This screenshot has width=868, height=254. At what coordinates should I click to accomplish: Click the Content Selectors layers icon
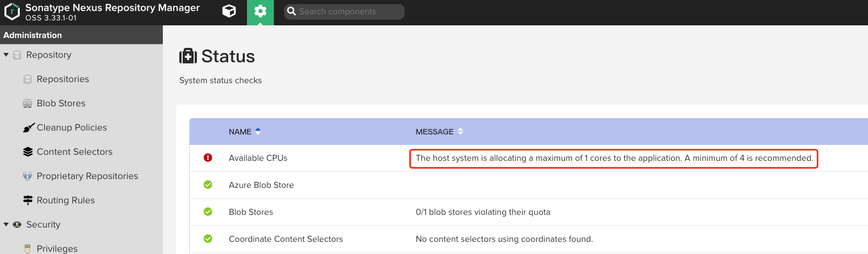[28, 152]
